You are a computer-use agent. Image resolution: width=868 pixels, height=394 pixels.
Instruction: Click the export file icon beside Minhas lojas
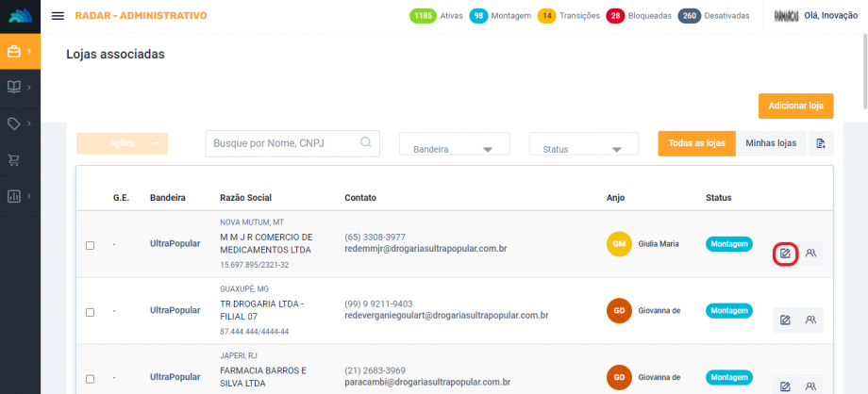pyautogui.click(x=821, y=143)
